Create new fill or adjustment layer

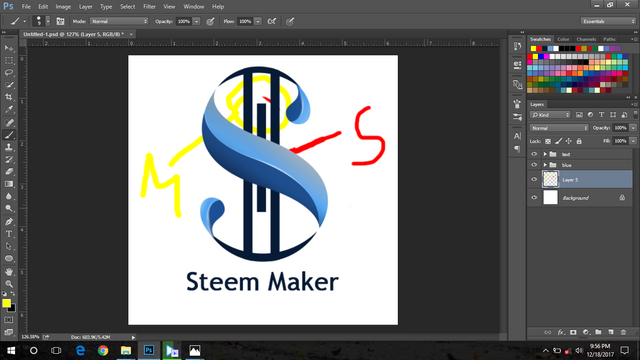click(x=586, y=332)
